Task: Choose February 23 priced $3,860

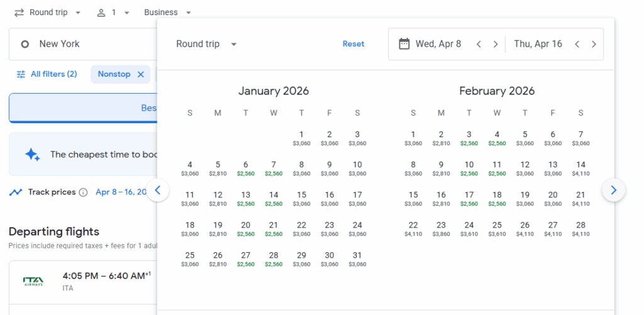Action: (441, 229)
